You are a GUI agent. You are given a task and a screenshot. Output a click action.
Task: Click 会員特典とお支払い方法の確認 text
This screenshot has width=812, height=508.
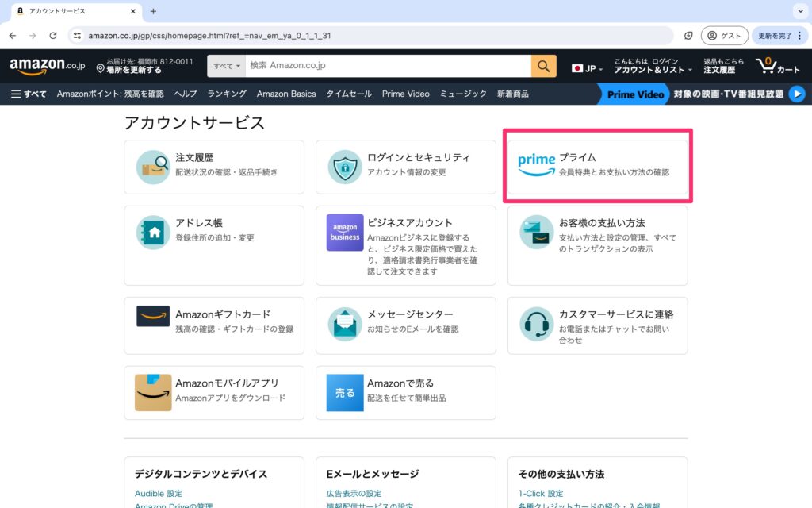[614, 172]
